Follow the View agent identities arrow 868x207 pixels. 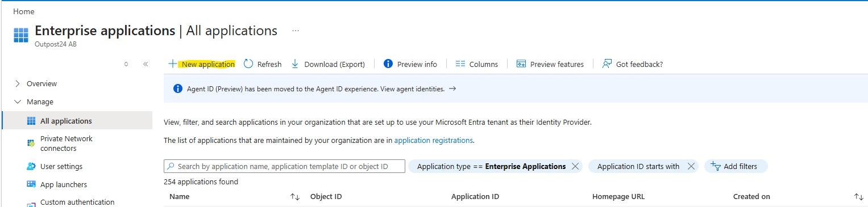click(452, 89)
